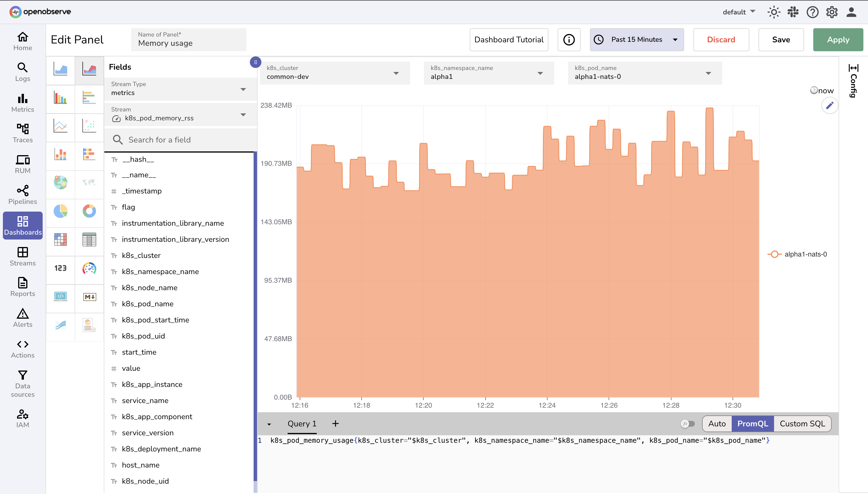The width and height of the screenshot is (868, 494).
Task: Switch to the Query 1 tab
Action: point(301,423)
